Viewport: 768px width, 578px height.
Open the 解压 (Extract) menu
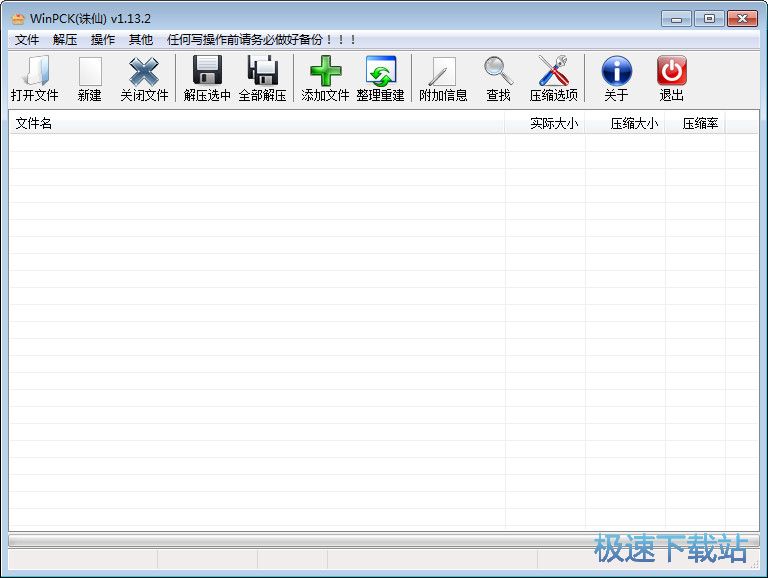65,40
